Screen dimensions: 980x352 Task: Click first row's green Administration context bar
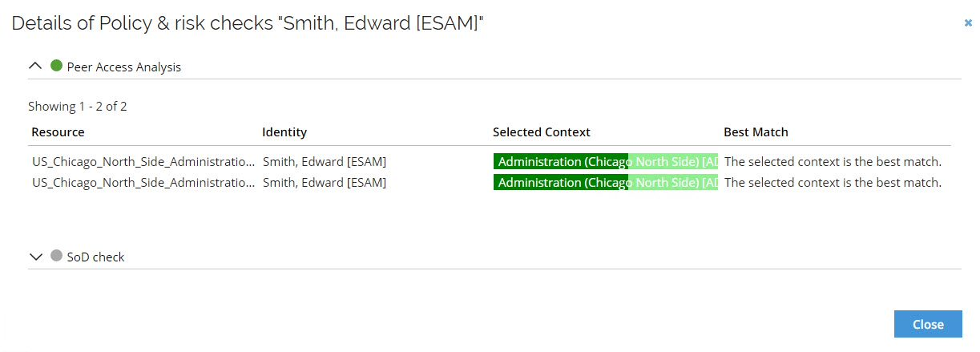click(606, 161)
